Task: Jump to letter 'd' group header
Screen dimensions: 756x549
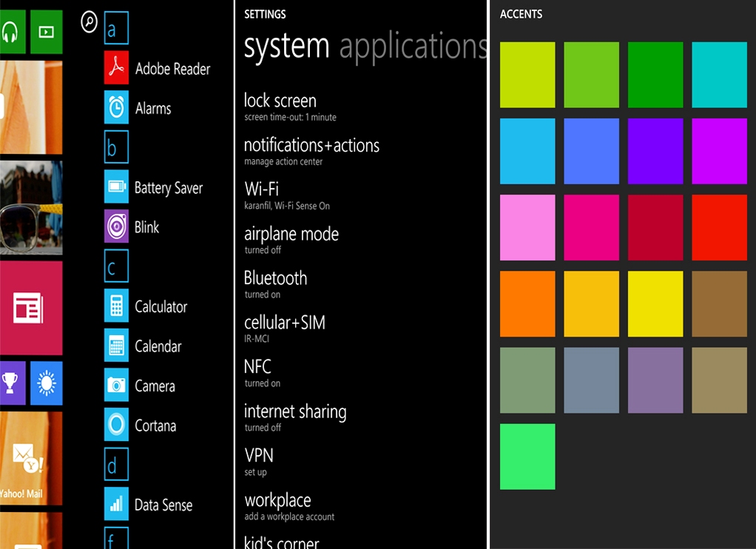Action: 116,464
